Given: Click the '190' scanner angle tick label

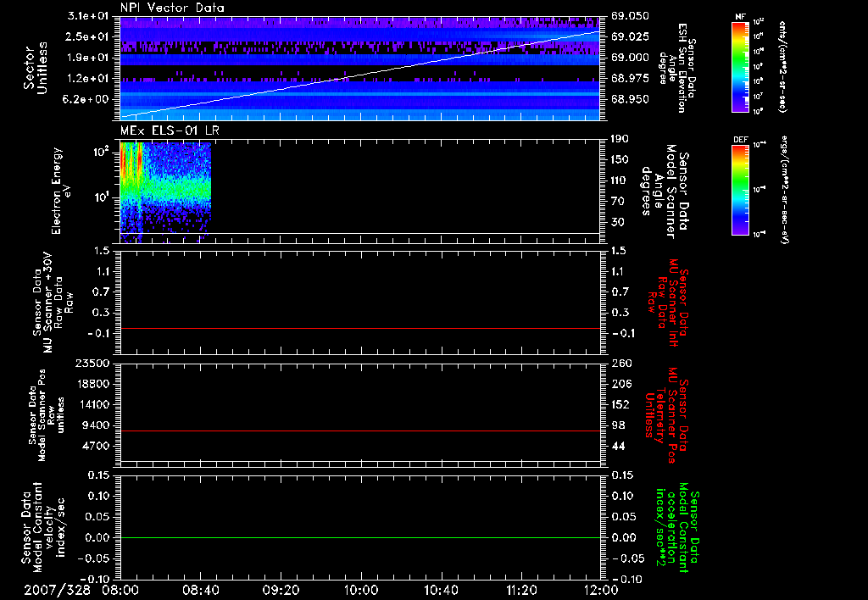Looking at the screenshot, I should pos(620,139).
